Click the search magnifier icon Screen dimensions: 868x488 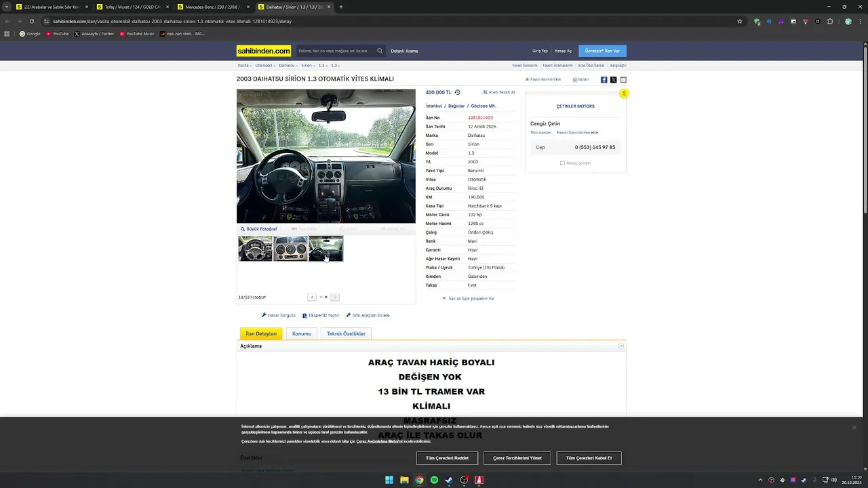click(380, 51)
